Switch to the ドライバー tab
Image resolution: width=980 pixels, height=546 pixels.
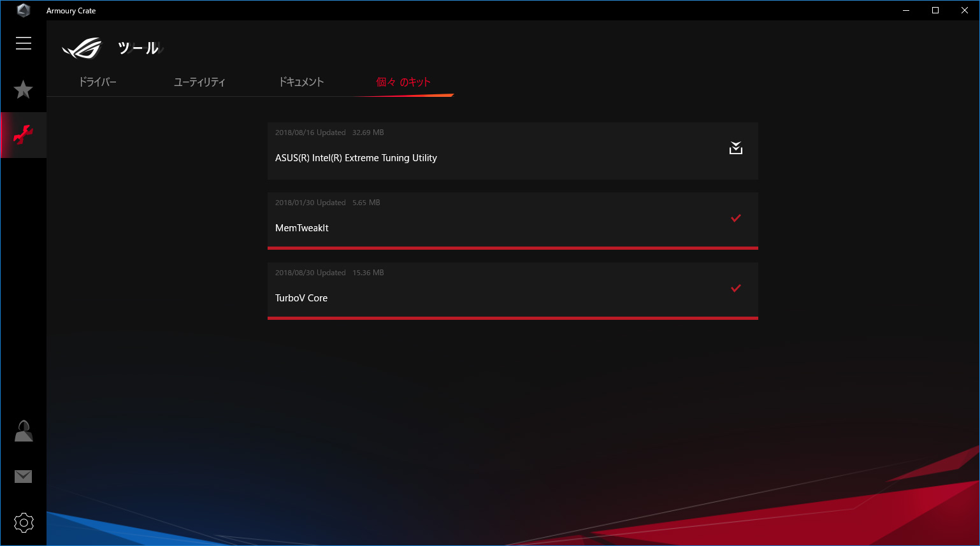coord(97,82)
